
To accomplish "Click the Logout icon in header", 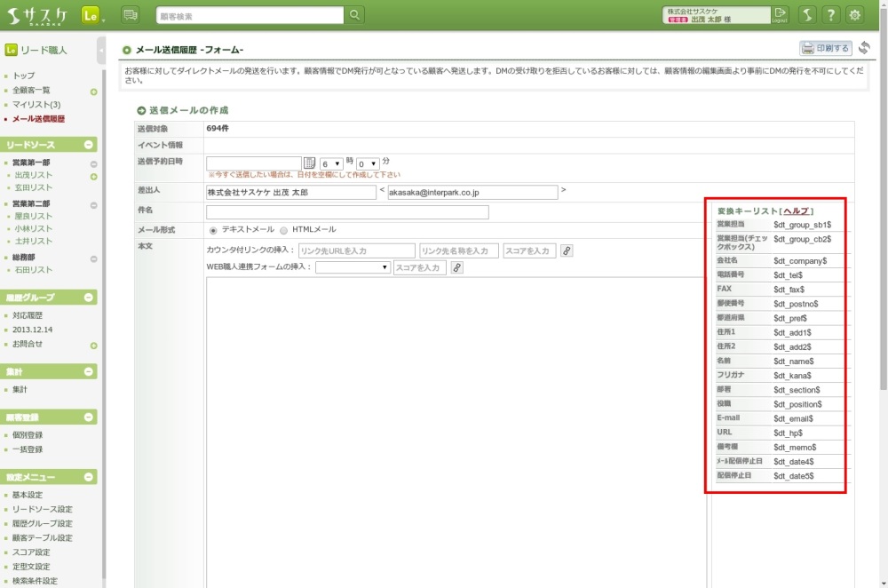I will (x=780, y=14).
